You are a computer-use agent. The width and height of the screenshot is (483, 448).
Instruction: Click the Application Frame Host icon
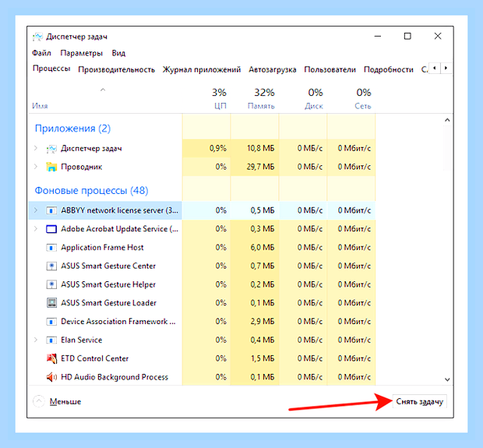[x=51, y=248]
